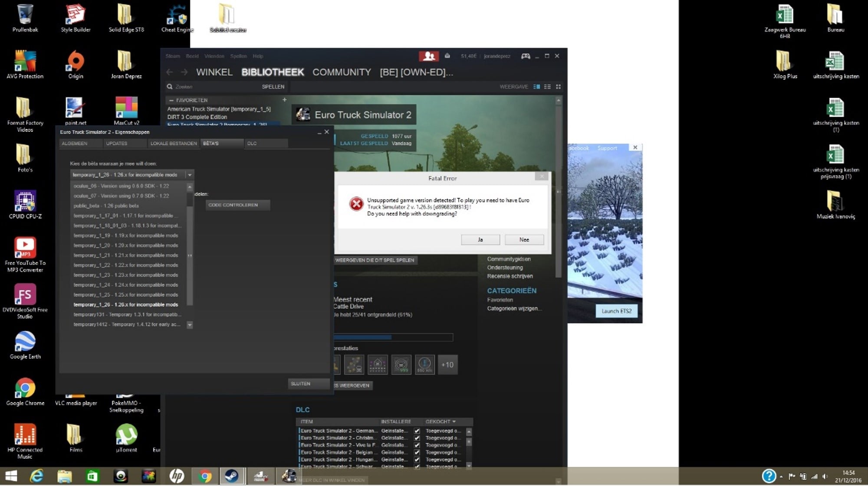Collapse the beta selection dropdown arrow
The image size is (868, 487).
(x=190, y=175)
